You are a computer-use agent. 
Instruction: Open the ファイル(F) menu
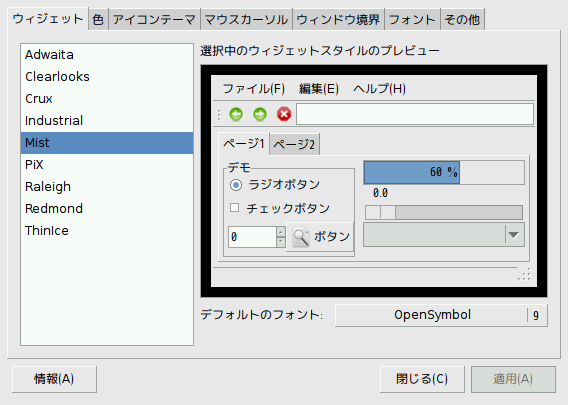pos(254,88)
